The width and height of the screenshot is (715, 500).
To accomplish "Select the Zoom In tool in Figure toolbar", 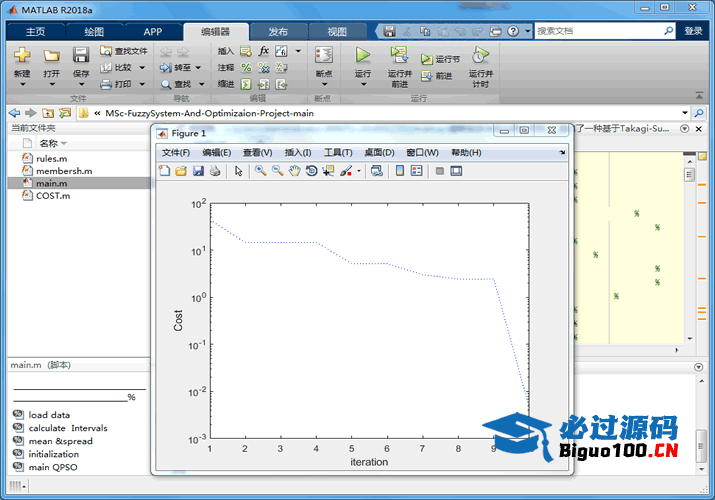I will [x=261, y=171].
